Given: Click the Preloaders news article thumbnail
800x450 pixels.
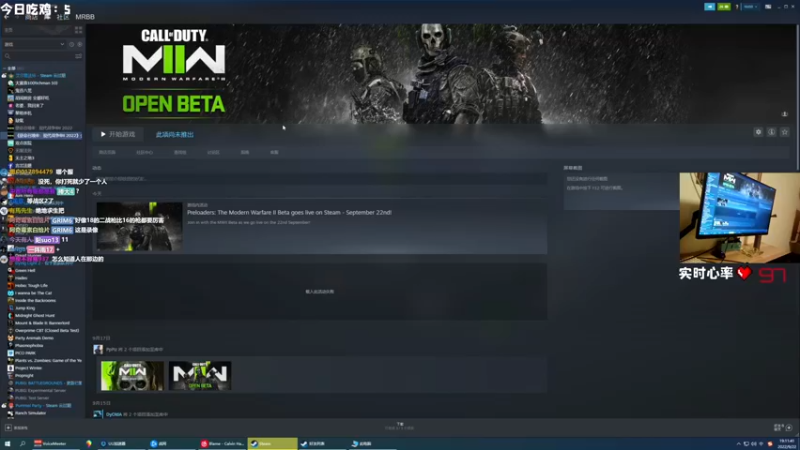Looking at the screenshot, I should tap(139, 226).
